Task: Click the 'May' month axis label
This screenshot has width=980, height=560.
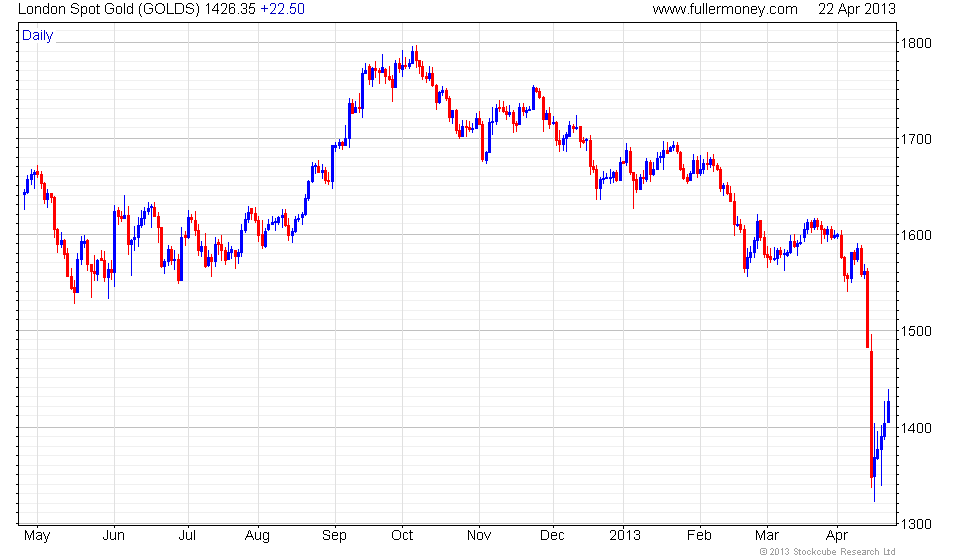Action: [x=37, y=536]
